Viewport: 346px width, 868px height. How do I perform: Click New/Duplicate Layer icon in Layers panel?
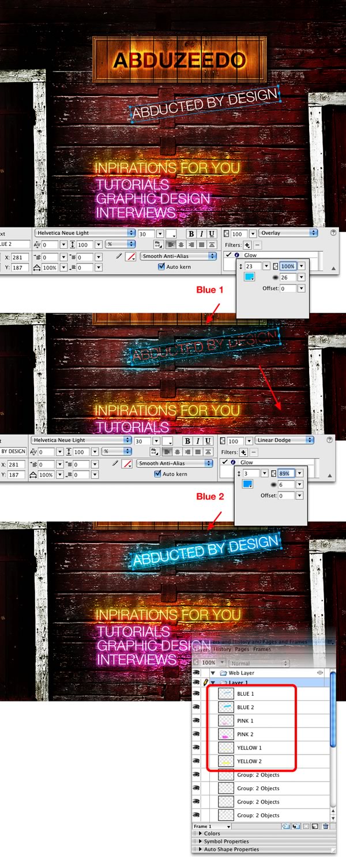[286, 827]
